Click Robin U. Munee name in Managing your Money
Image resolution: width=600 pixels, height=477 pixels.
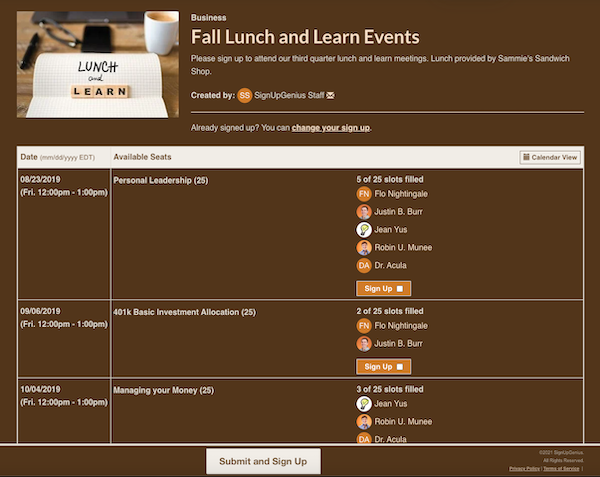pyautogui.click(x=403, y=422)
